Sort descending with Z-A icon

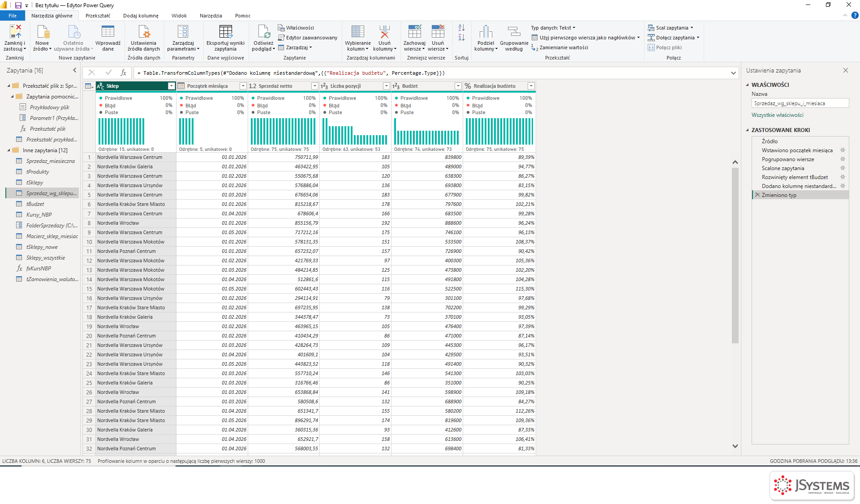[x=461, y=38]
